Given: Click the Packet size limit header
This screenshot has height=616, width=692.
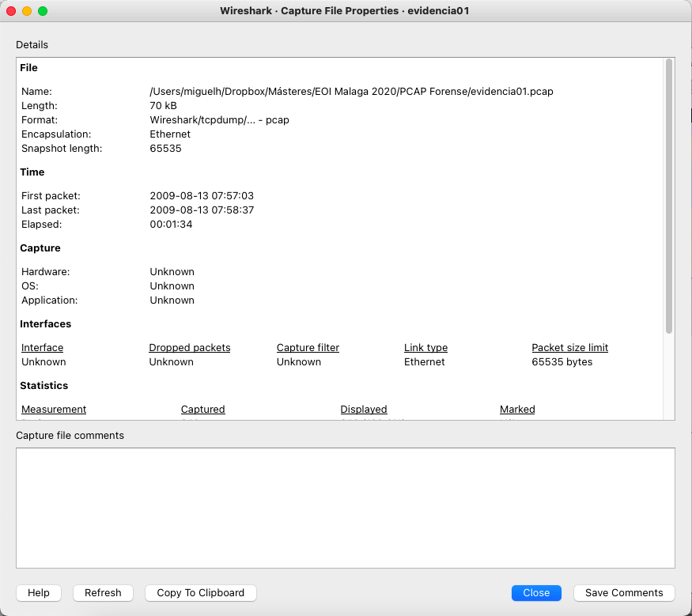Looking at the screenshot, I should [569, 348].
